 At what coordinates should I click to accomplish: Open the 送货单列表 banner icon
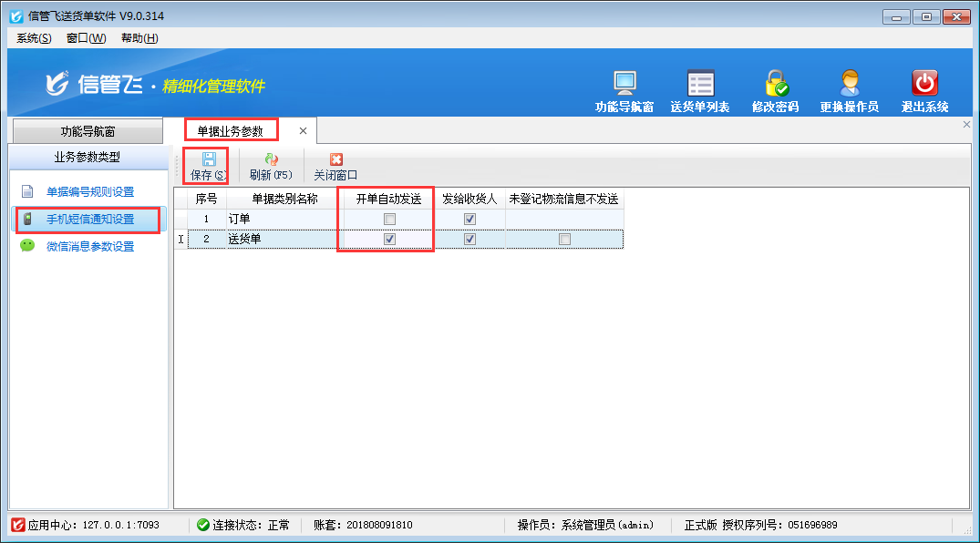pyautogui.click(x=700, y=84)
